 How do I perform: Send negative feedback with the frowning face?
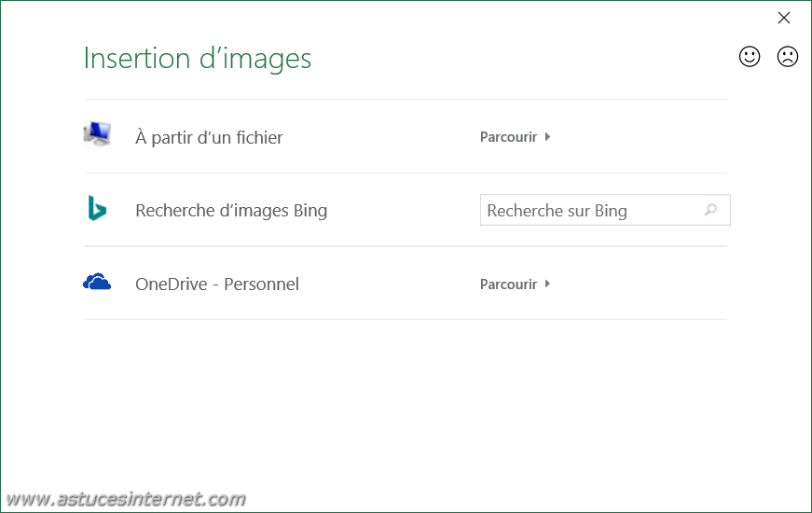(x=788, y=57)
